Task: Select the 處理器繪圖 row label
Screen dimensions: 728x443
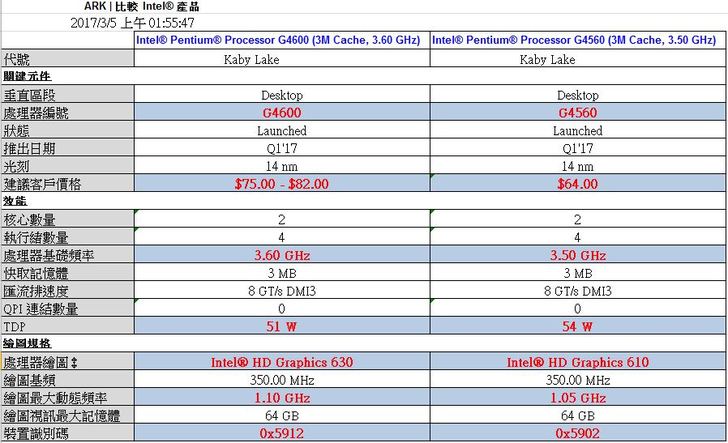Action: pos(68,362)
